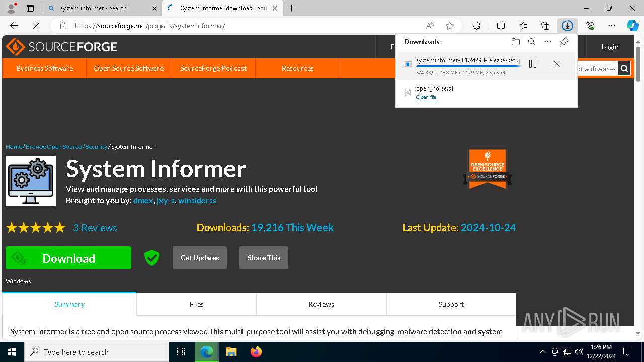The height and width of the screenshot is (362, 644).
Task: Go to Home breadcrumb link
Action: 14,147
